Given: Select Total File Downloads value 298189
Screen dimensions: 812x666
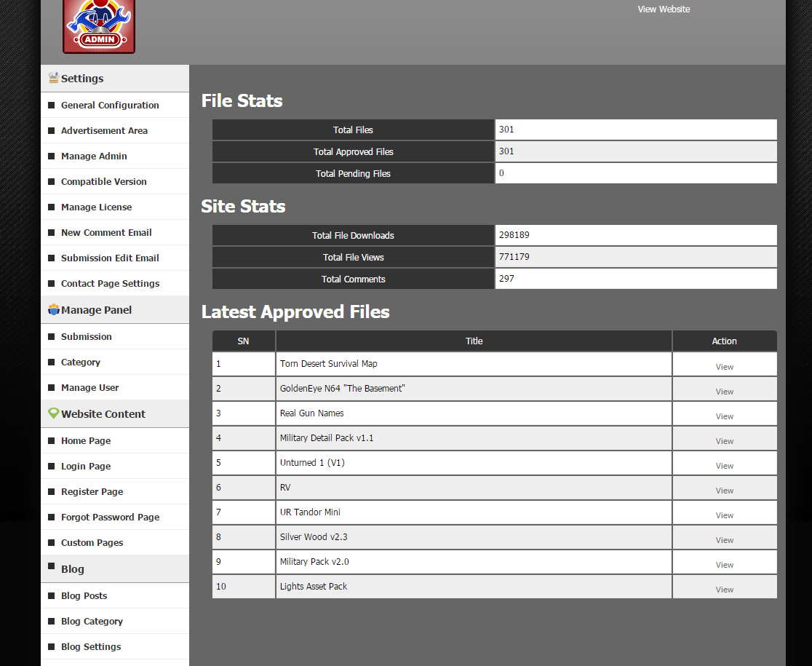Looking at the screenshot, I should click(514, 235).
